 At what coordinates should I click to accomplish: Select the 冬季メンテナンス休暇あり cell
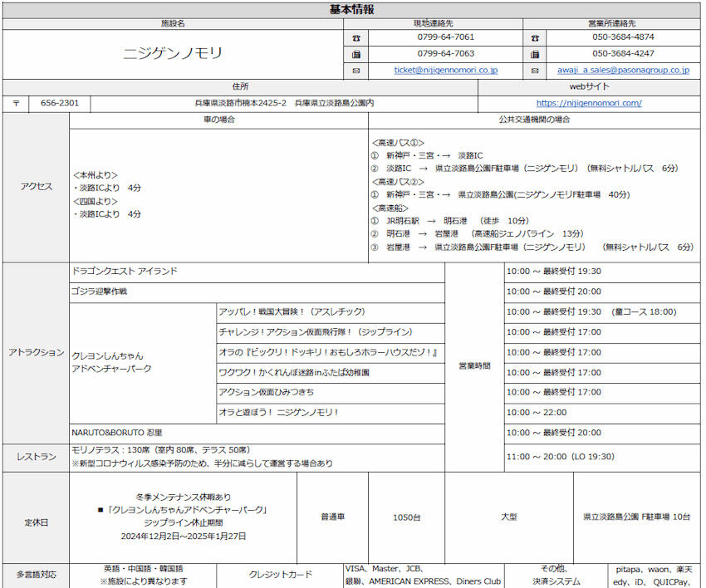184,517
